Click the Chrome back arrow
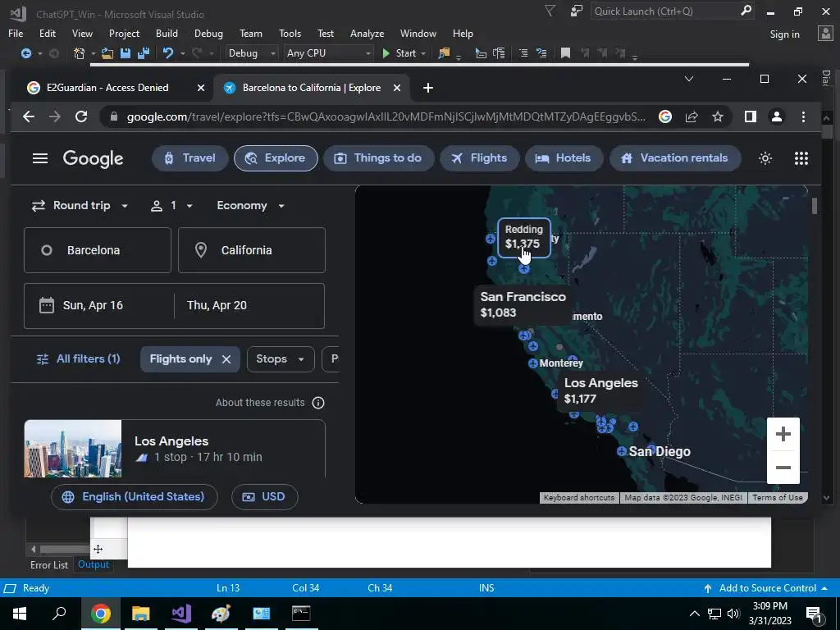Screen dimensions: 840x630 click(x=29, y=116)
